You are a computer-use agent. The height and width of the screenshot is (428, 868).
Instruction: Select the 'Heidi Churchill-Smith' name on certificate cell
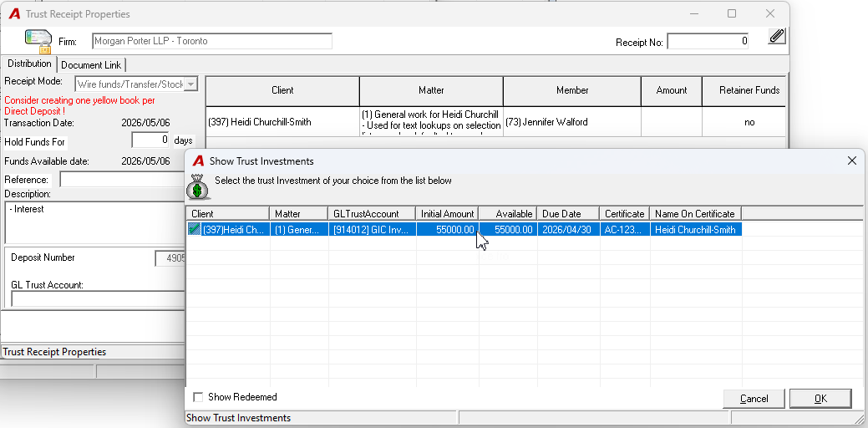tap(696, 229)
